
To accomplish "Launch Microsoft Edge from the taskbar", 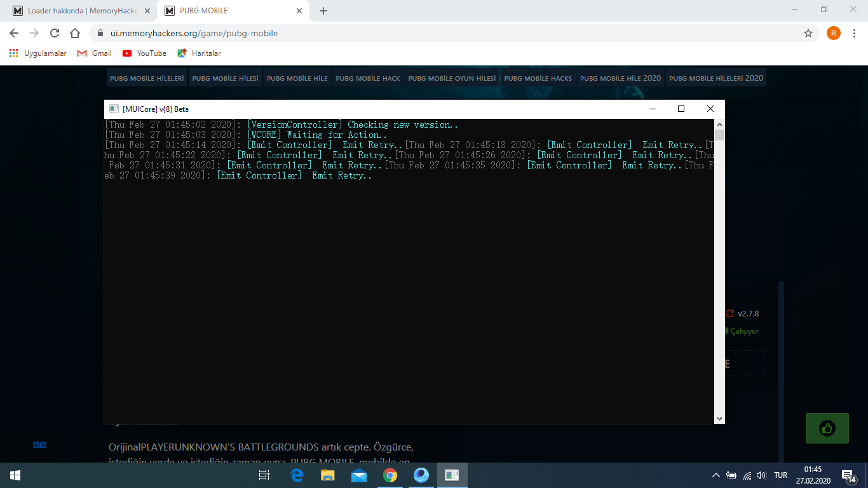I will click(297, 475).
